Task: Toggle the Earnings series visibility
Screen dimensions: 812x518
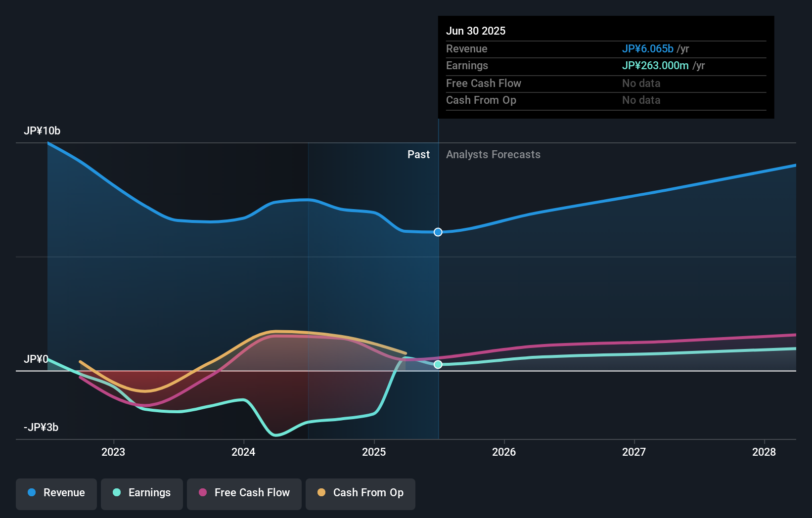Action: coord(142,493)
